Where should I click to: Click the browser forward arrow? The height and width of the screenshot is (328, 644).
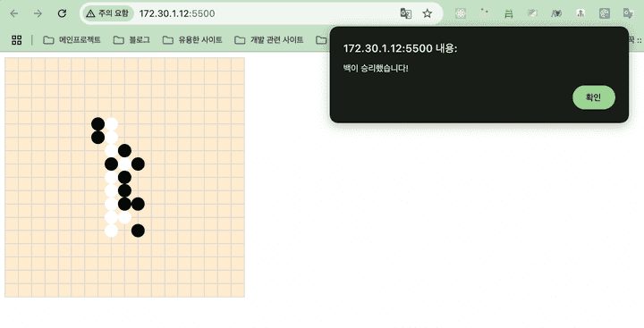pyautogui.click(x=38, y=13)
